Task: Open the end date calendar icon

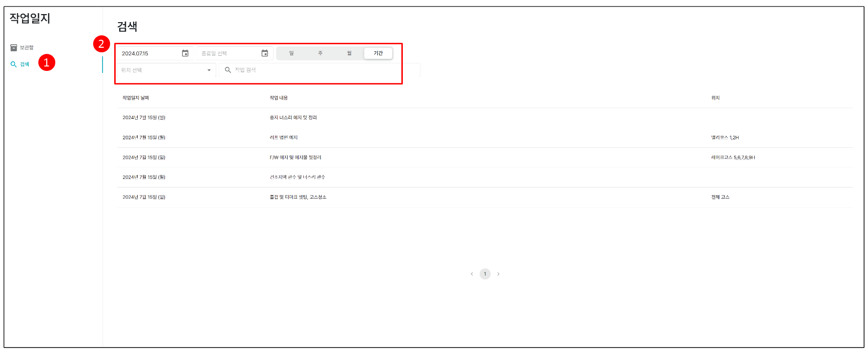Action: (x=265, y=53)
